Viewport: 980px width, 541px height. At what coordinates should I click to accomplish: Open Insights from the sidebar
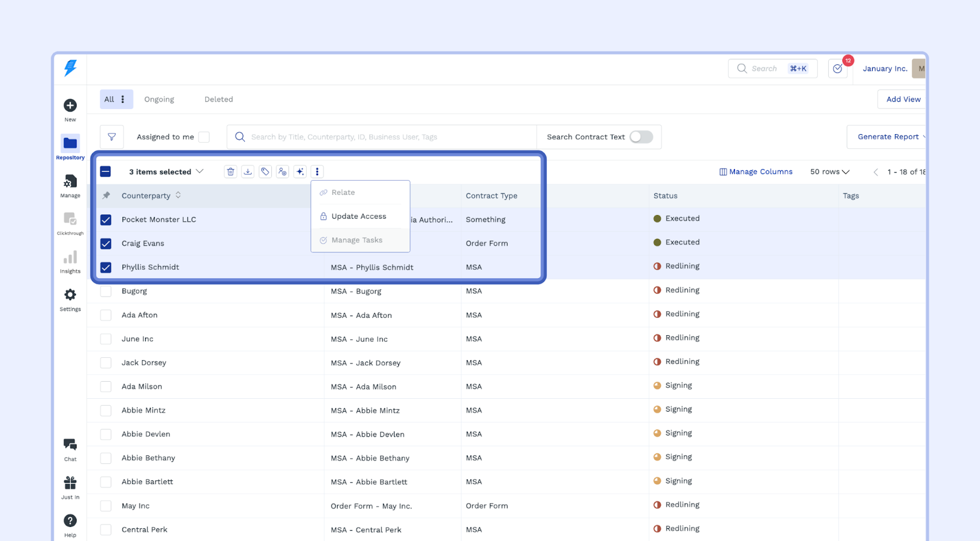pos(70,262)
